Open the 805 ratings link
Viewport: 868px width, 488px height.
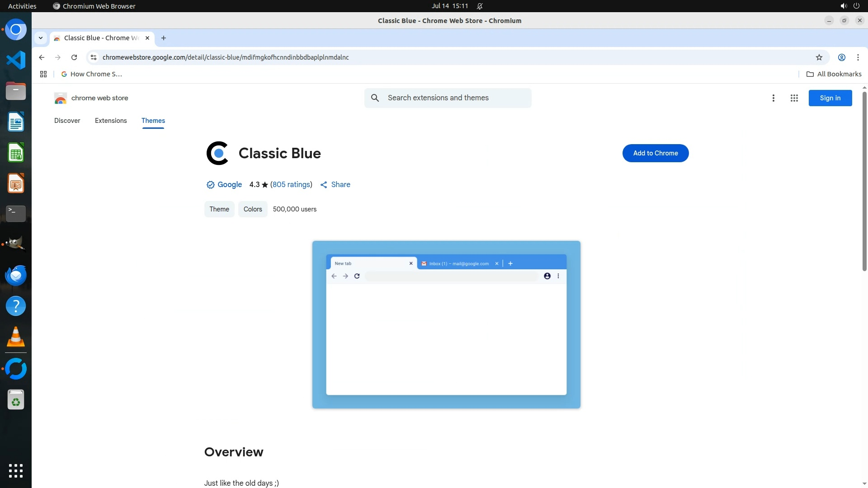(x=291, y=184)
